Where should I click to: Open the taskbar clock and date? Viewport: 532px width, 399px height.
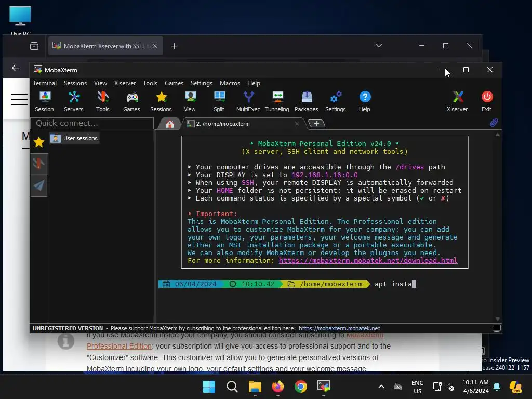476,387
